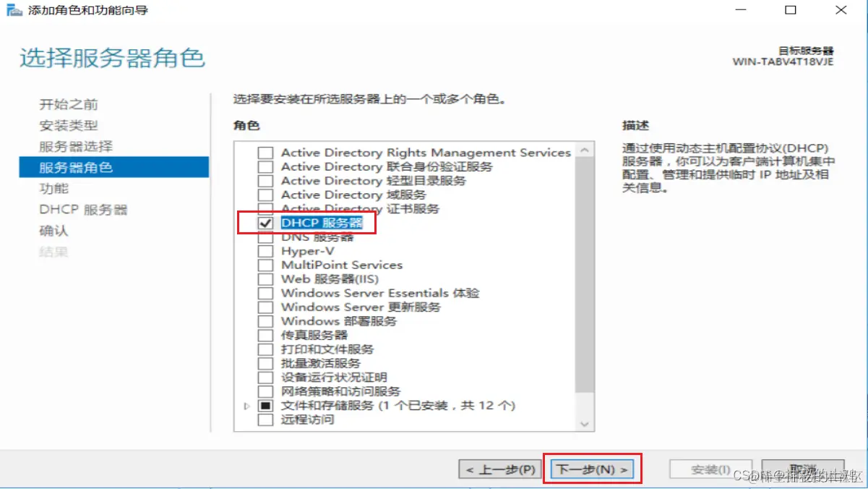Open the 服务器选择 step in sidebar
868x489 pixels.
click(76, 147)
